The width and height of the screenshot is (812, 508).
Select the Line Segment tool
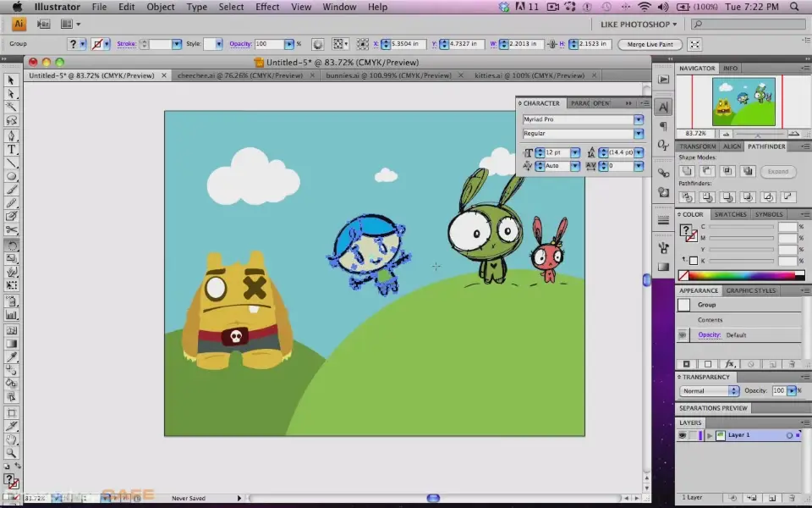[11, 163]
